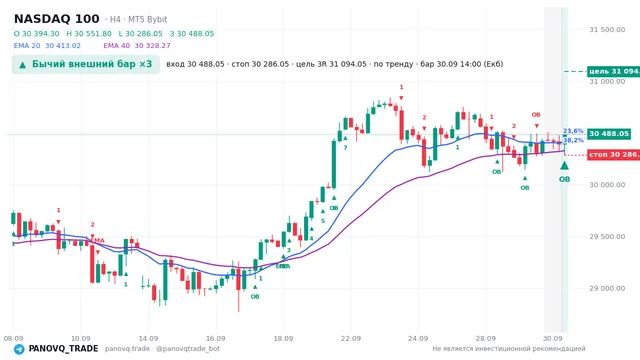Click the '29 500.00' price axis label
Image resolution: width=640 pixels, height=360 pixels.
click(x=607, y=236)
